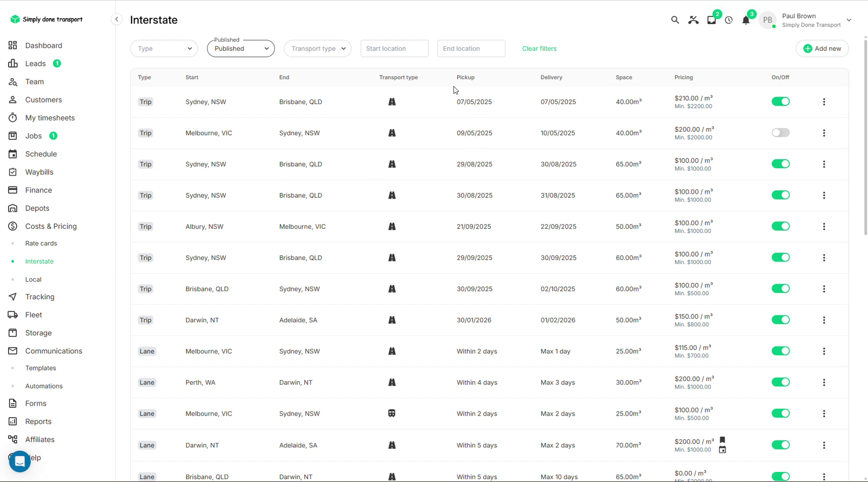Viewport: 868px width, 482px height.
Task: Open row options for Albury to Melbourne trip
Action: [x=824, y=226]
